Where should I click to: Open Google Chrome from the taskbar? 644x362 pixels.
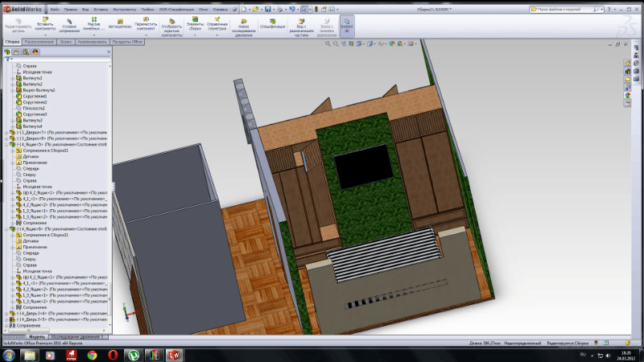(x=93, y=354)
